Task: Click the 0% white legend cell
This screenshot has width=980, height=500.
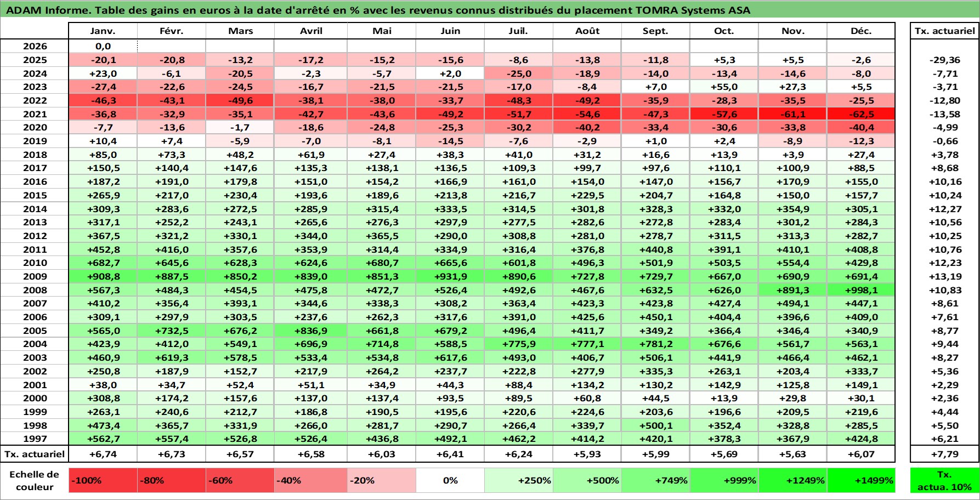Action: click(450, 480)
